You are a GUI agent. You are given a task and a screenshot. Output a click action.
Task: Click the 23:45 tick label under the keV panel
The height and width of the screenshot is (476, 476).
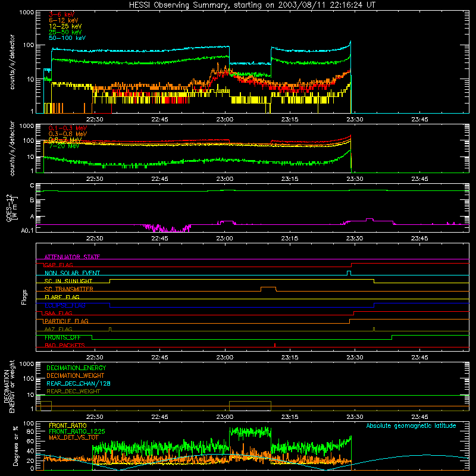point(419,120)
